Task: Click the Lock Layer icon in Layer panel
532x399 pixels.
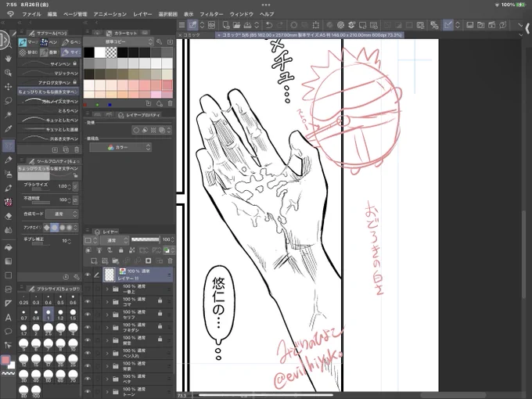Action: (120, 250)
